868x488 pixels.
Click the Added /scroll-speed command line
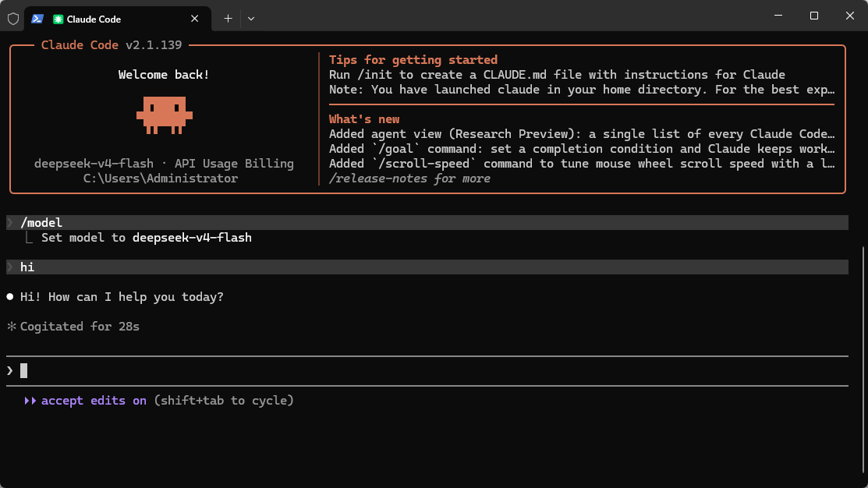[x=582, y=164]
